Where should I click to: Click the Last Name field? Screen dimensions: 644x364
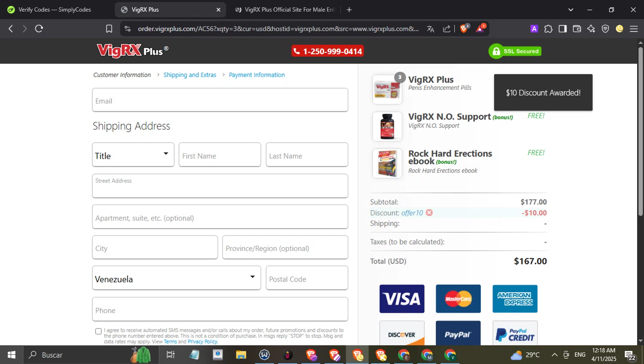307,155
